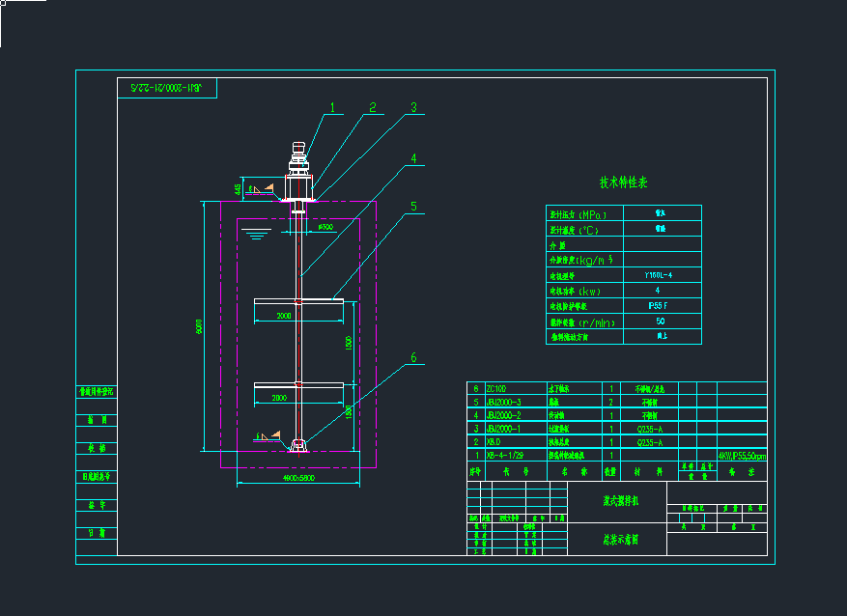Select the water level symbol in the tank
The width and height of the screenshot is (847, 616).
click(254, 233)
